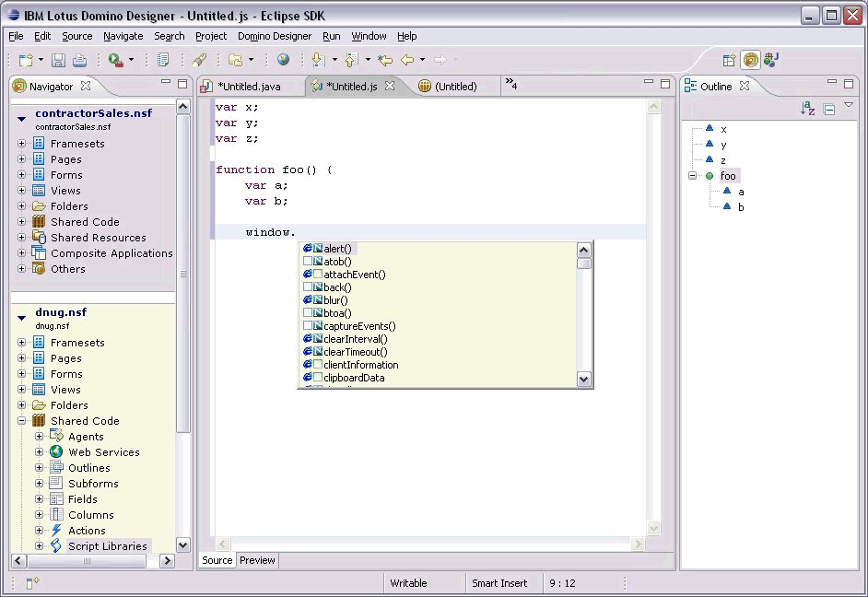The width and height of the screenshot is (868, 597).
Task: Open the Navigate menu
Action: click(x=123, y=36)
